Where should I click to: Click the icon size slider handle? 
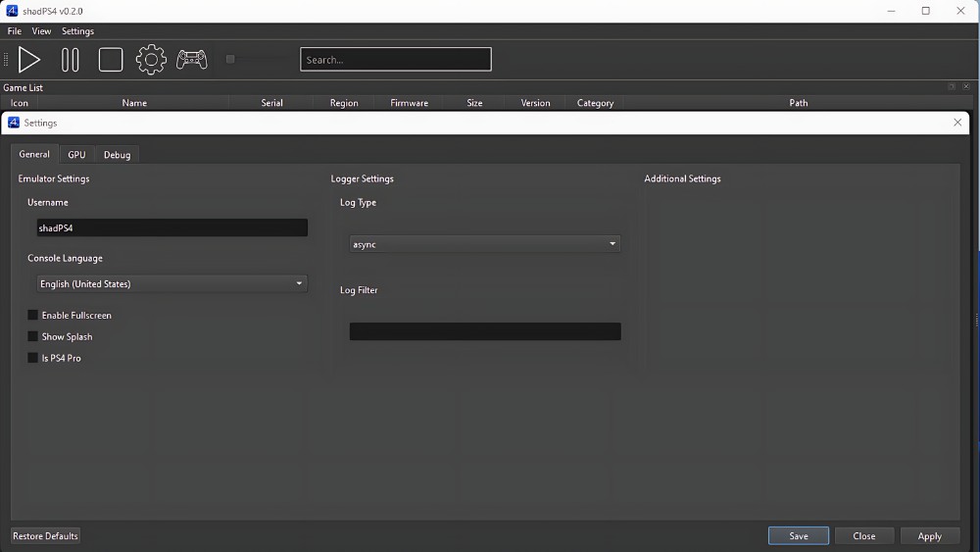230,60
